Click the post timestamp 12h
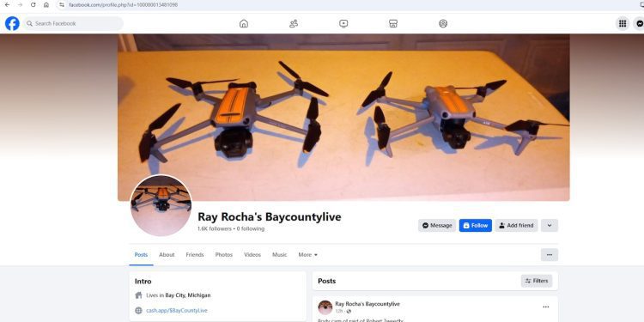The height and width of the screenshot is (322, 644). (339, 312)
